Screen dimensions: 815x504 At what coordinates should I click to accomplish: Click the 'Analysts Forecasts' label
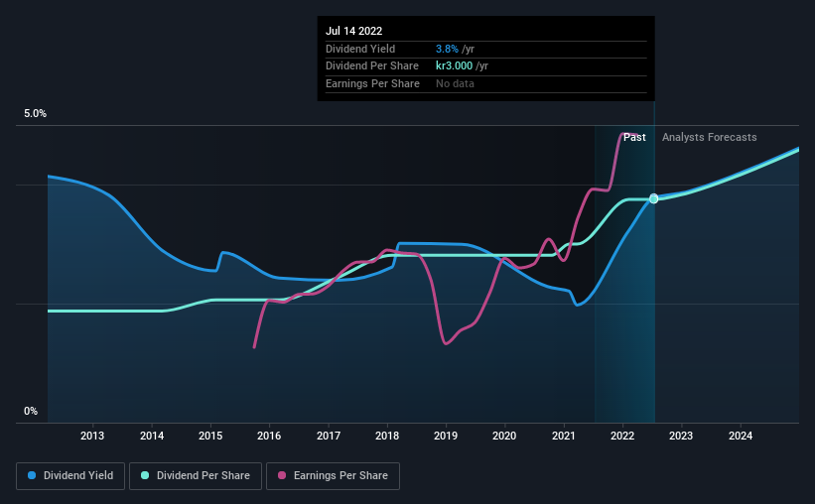709,137
